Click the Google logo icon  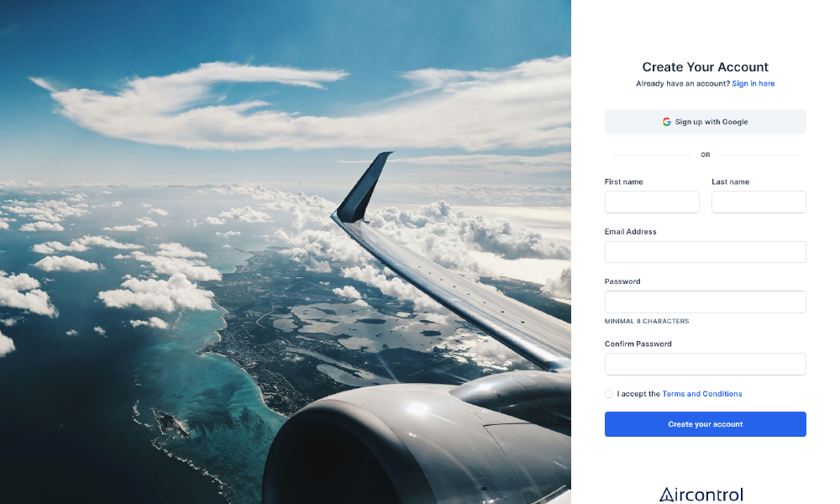[666, 122]
